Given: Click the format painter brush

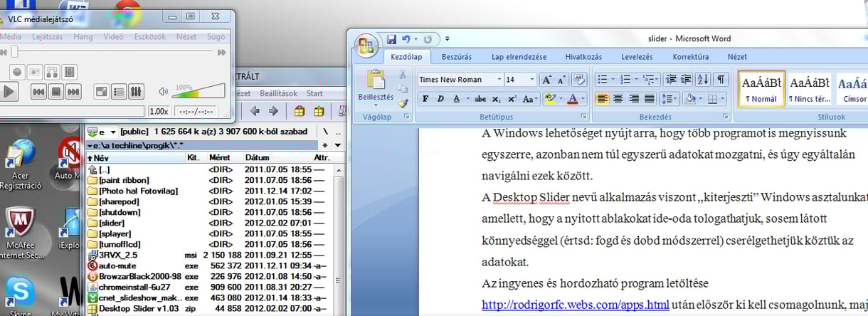Looking at the screenshot, I should [x=403, y=103].
